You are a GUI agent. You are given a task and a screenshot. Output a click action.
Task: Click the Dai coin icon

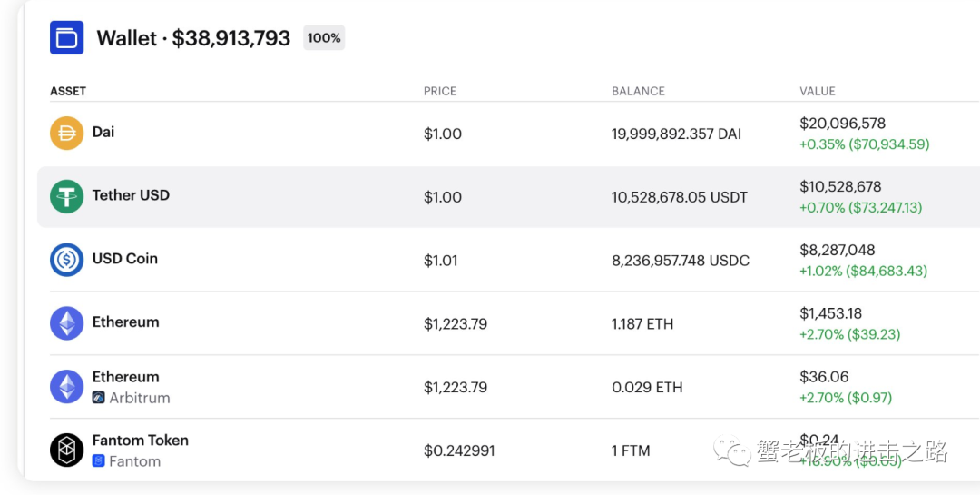[x=67, y=134]
